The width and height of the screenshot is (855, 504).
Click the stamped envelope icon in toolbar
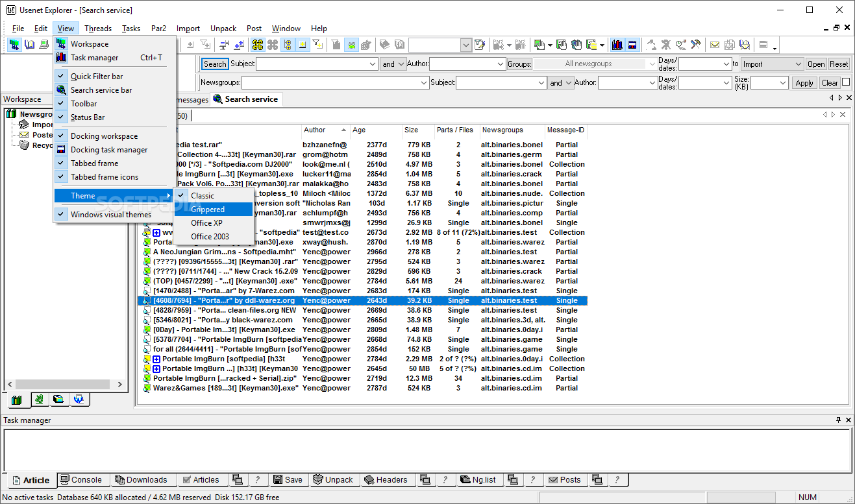pos(729,45)
